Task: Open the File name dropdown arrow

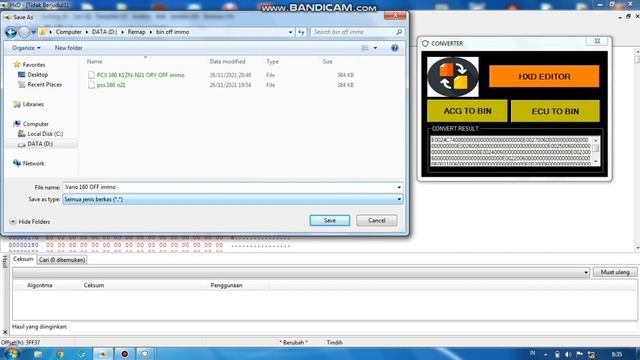Action: point(399,187)
